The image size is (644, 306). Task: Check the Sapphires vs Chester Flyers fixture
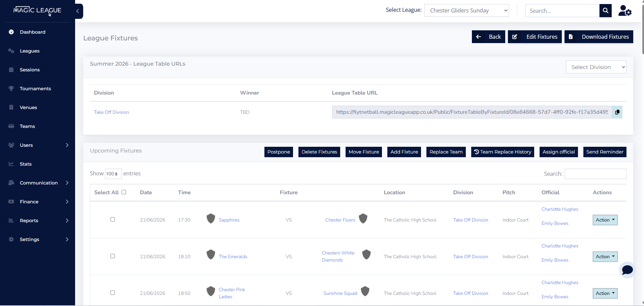(x=113, y=219)
